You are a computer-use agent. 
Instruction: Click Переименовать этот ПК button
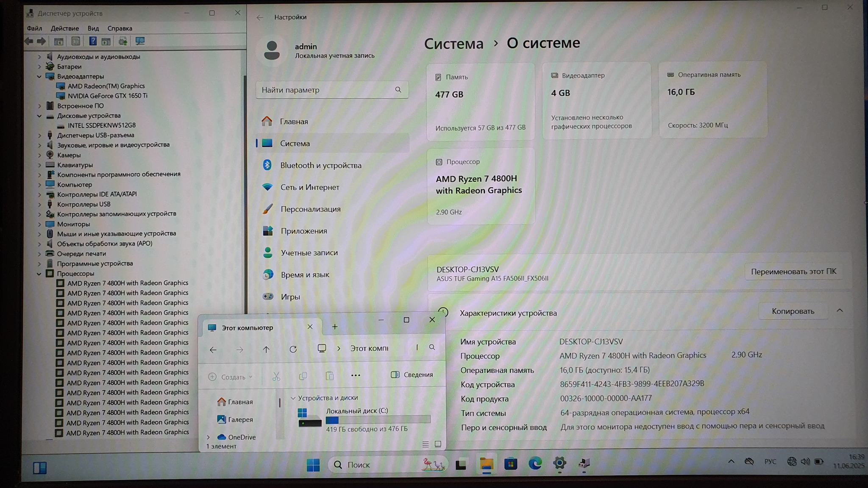pyautogui.click(x=793, y=272)
